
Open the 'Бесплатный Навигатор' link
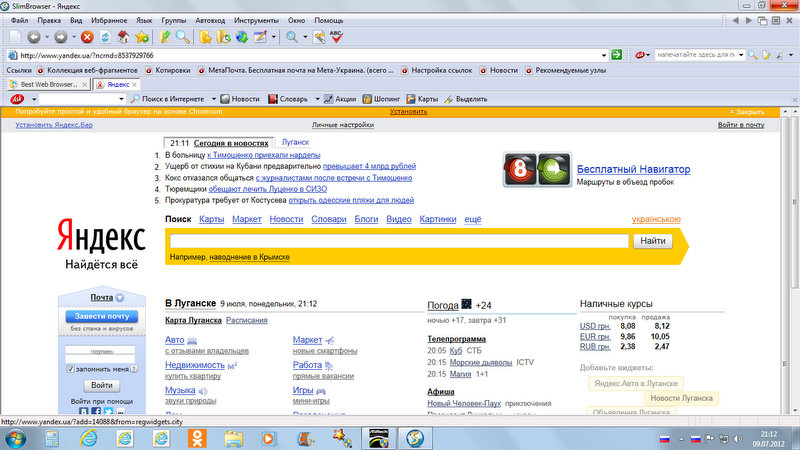633,169
